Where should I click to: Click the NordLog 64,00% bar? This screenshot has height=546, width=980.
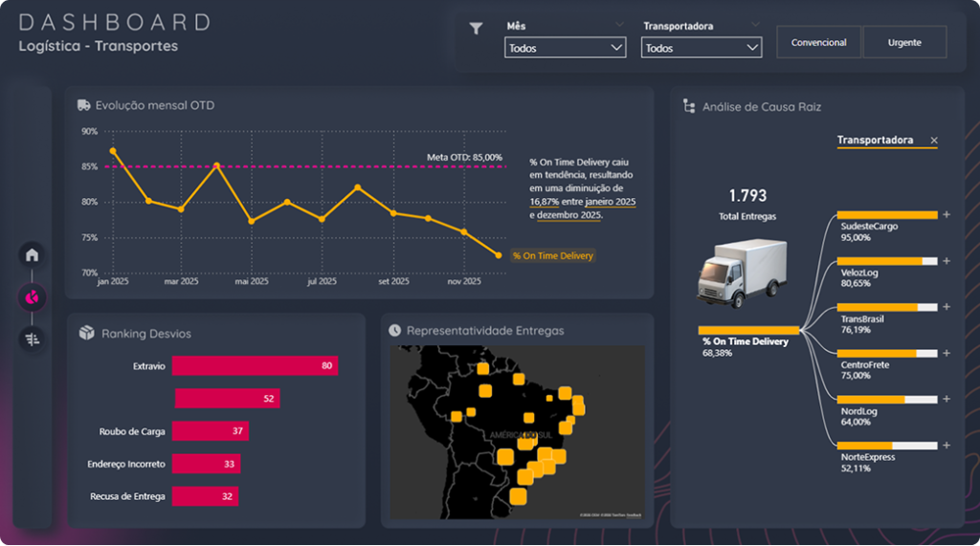coord(887,399)
